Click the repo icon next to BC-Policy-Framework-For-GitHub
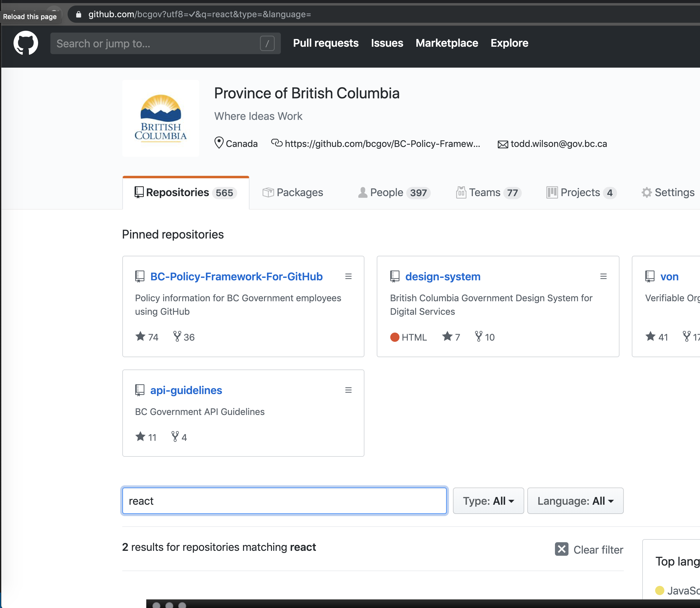The height and width of the screenshot is (608, 700). point(140,277)
